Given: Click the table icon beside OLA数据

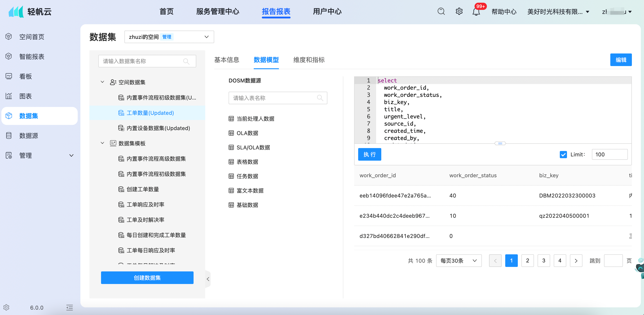Looking at the screenshot, I should click(x=231, y=133).
